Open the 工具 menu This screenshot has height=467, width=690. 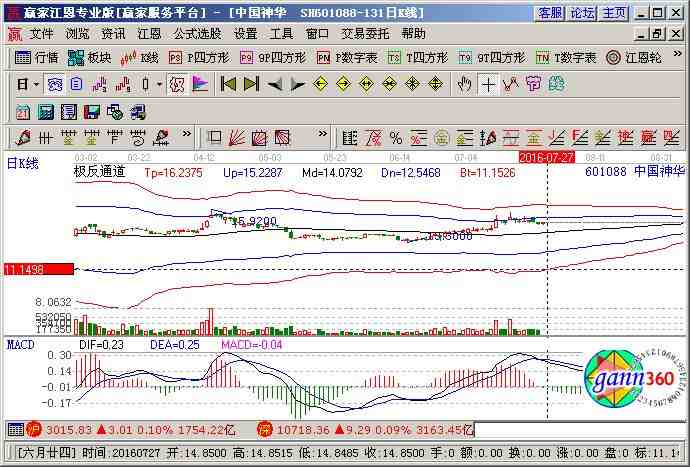pyautogui.click(x=281, y=34)
